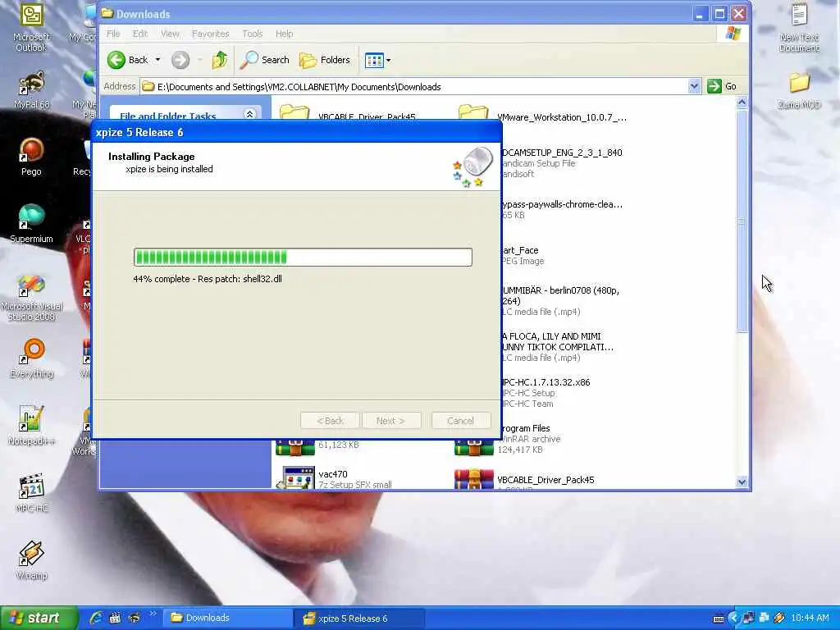Click the address bar path field

click(414, 86)
